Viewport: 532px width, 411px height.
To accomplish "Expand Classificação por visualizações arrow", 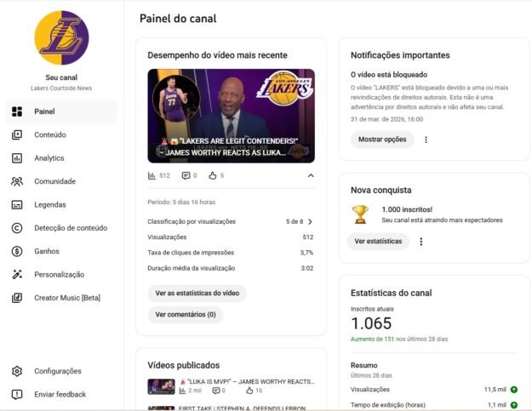I will (x=310, y=222).
